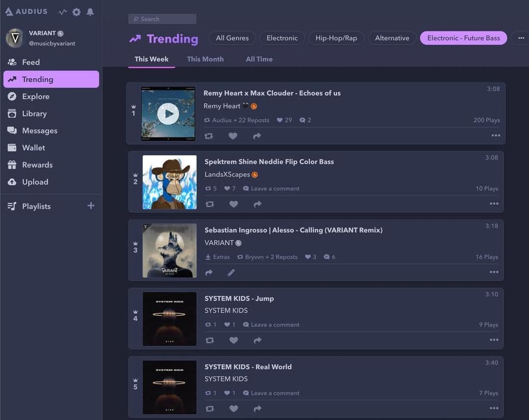Focus the Search field
The image size is (529, 420).
162,19
